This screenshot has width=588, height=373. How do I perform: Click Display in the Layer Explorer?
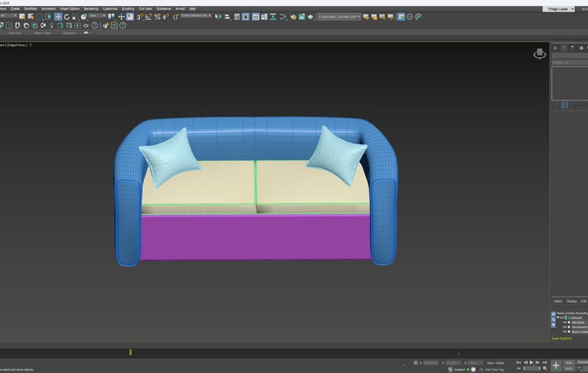click(571, 301)
